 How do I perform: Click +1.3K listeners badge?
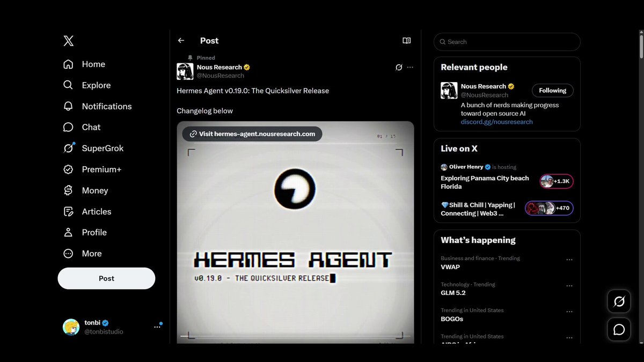[x=557, y=181]
